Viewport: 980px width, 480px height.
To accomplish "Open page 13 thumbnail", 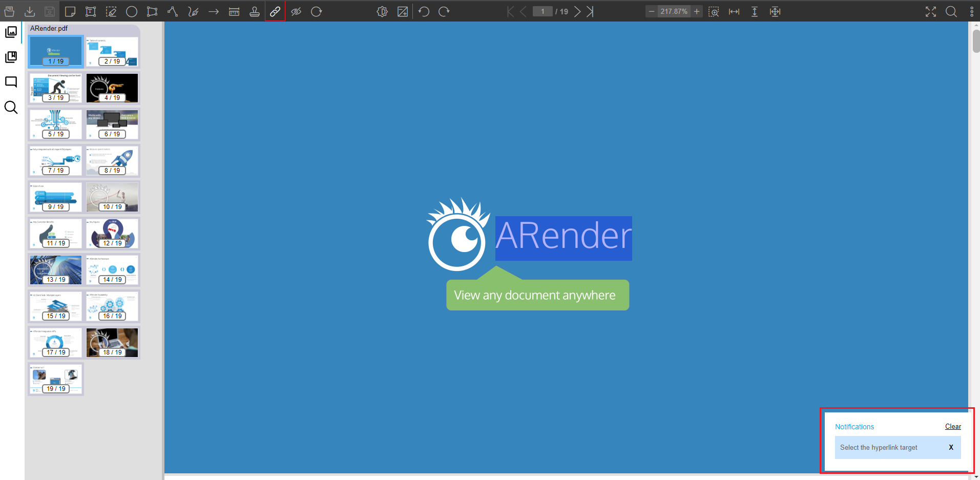I will [x=56, y=269].
